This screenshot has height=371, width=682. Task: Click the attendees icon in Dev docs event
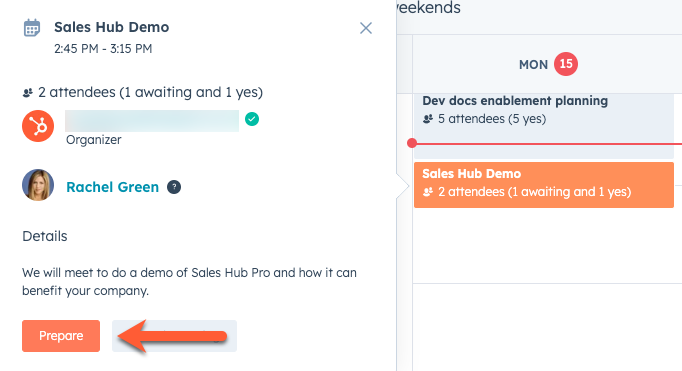428,119
